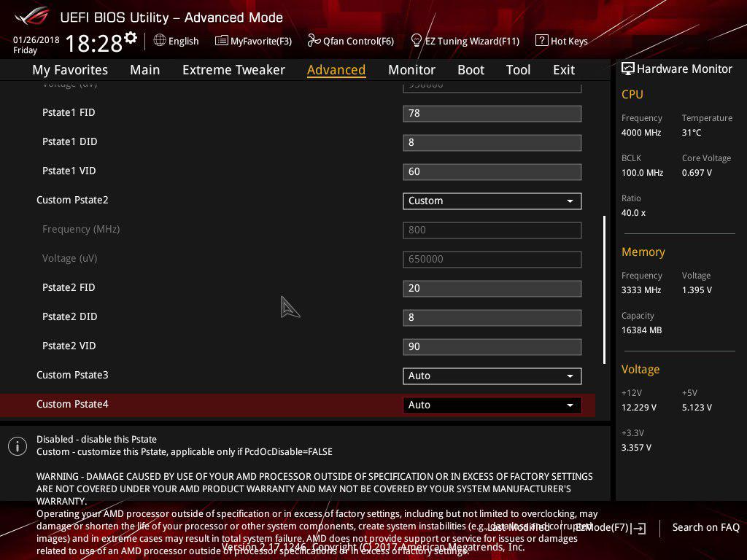Open the Tool tab

[x=519, y=70]
